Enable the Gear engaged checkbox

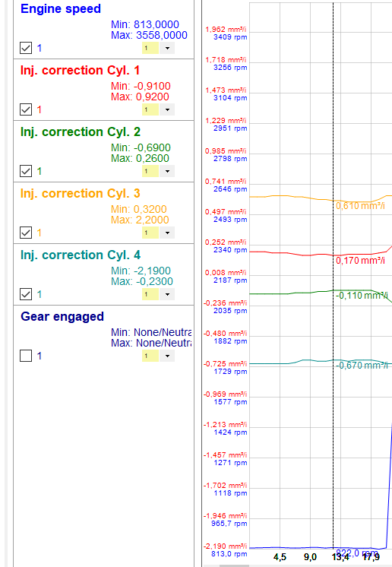(x=26, y=356)
